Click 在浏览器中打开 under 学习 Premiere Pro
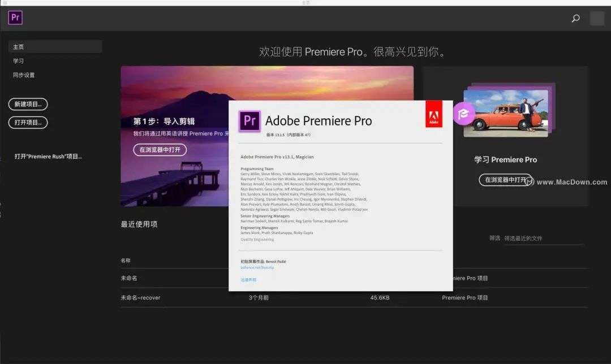Image resolution: width=611 pixels, height=364 pixels. point(505,180)
